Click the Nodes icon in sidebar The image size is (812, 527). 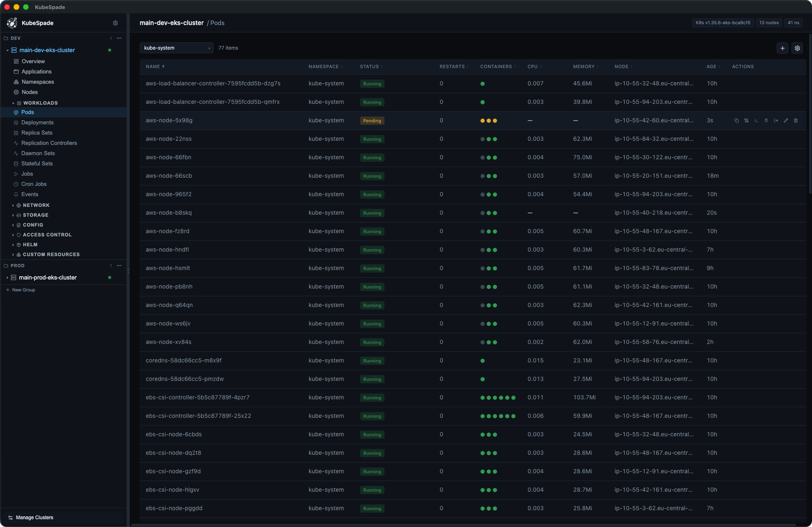[x=16, y=92]
